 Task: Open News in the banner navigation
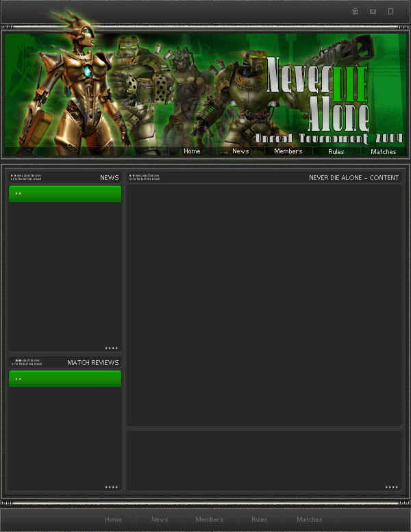coord(240,151)
